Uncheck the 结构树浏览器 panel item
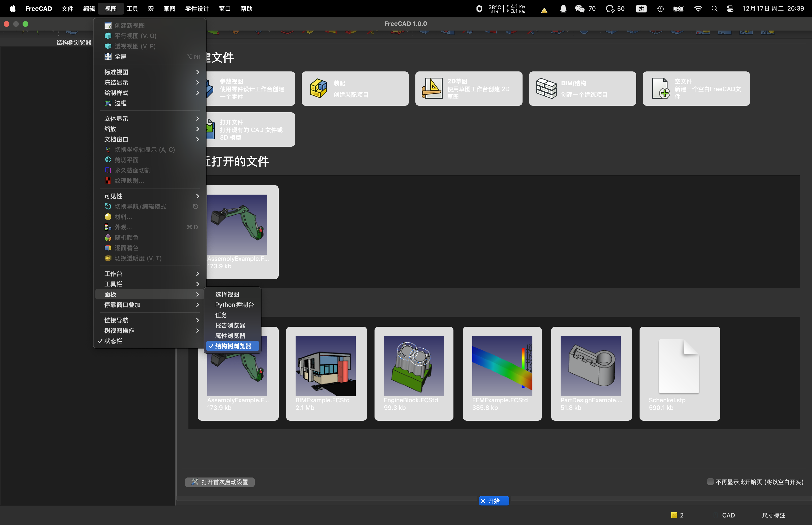The height and width of the screenshot is (525, 812). tap(233, 346)
